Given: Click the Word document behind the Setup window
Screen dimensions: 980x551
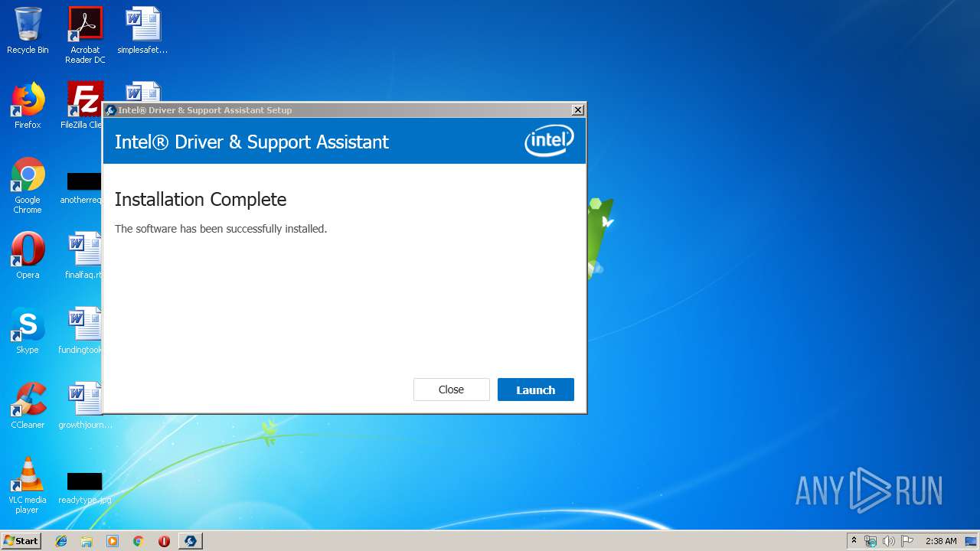Looking at the screenshot, I should pos(143,91).
